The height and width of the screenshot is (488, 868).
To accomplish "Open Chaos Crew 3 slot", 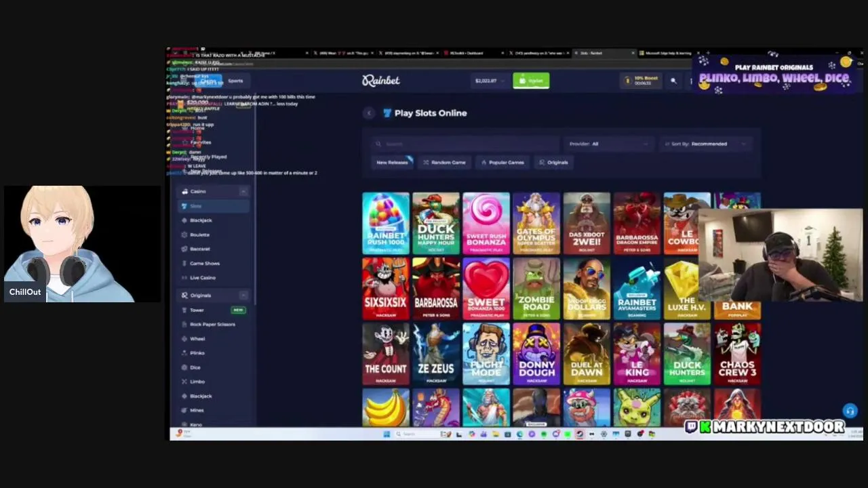I will (x=737, y=354).
